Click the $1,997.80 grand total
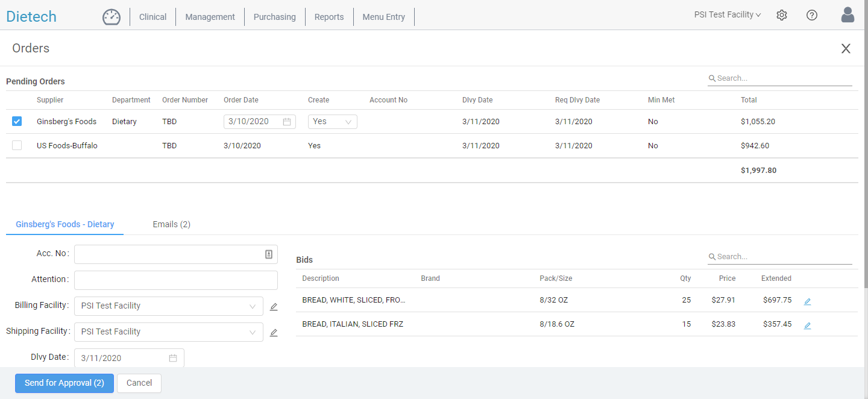The image size is (868, 399). (x=758, y=171)
